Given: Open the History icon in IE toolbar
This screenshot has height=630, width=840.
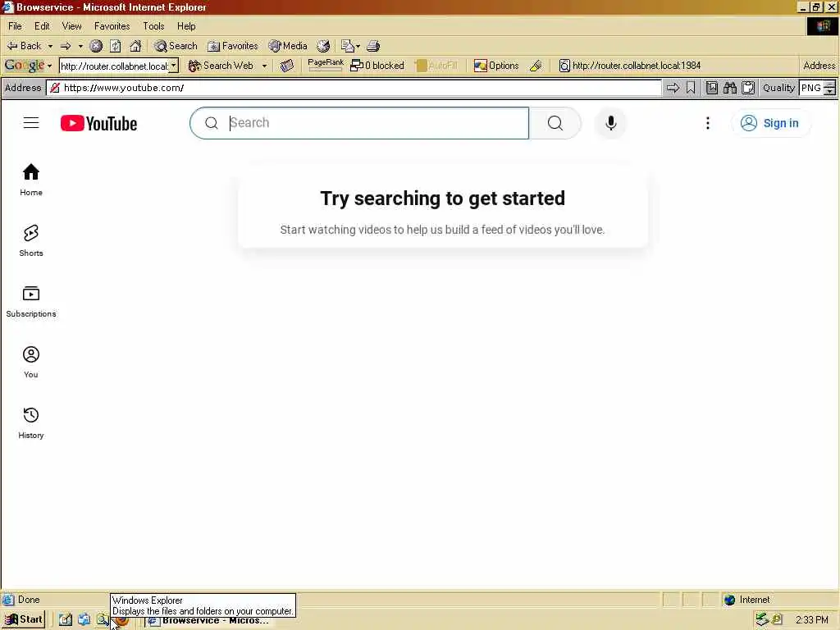Looking at the screenshot, I should [323, 46].
